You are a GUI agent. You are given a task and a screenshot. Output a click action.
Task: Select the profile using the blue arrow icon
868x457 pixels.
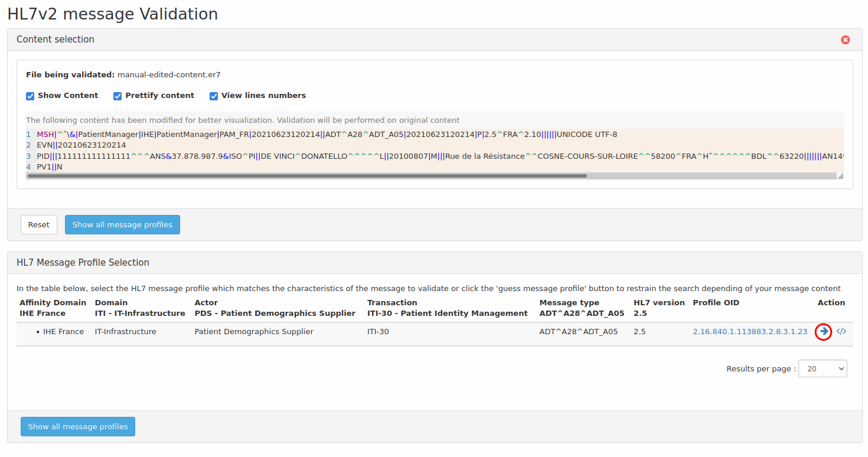tap(824, 331)
